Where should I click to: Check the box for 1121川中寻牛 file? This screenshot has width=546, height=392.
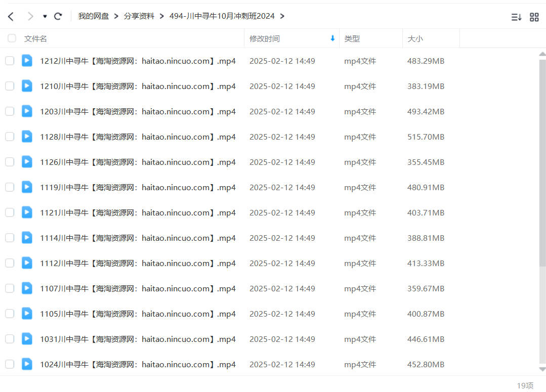(x=10, y=212)
